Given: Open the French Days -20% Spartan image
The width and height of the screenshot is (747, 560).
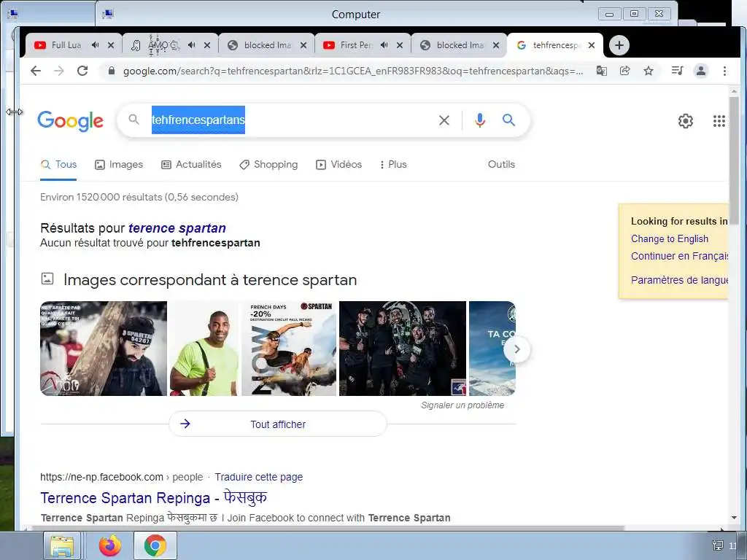Looking at the screenshot, I should point(289,349).
